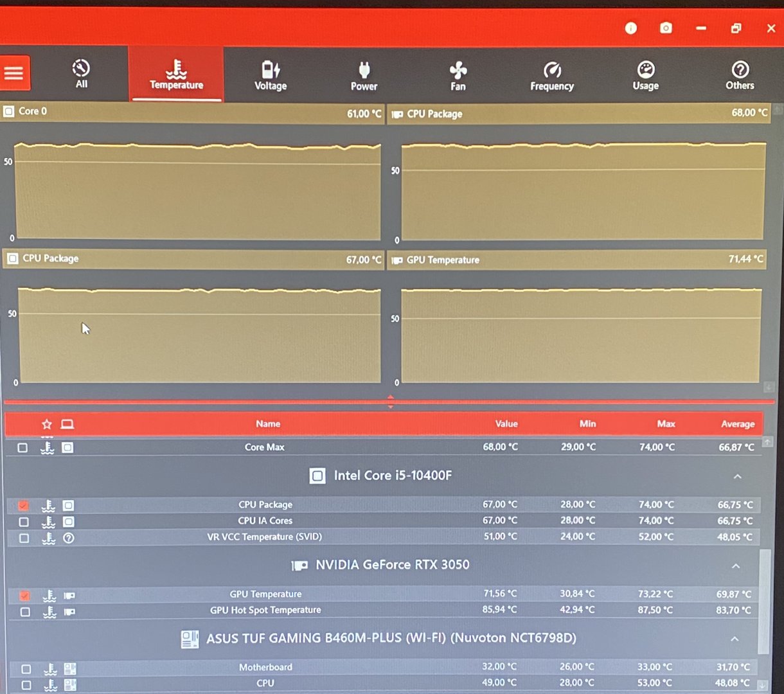Sort by the Value column header
784x694 pixels.
[506, 424]
